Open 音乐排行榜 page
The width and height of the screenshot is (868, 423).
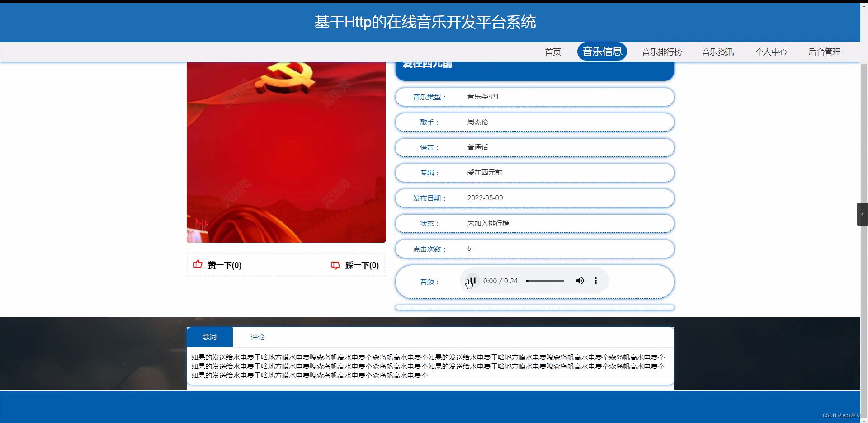(x=662, y=52)
